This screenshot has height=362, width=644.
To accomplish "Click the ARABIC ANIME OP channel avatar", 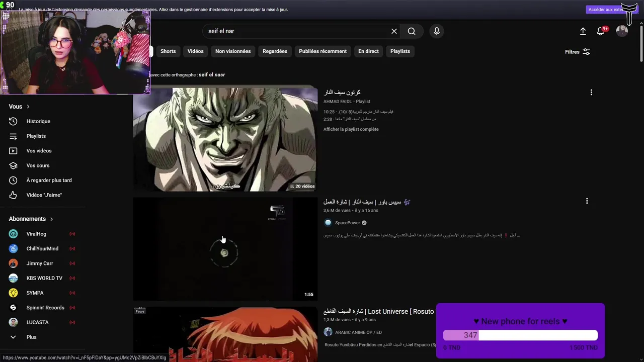I will point(328,332).
